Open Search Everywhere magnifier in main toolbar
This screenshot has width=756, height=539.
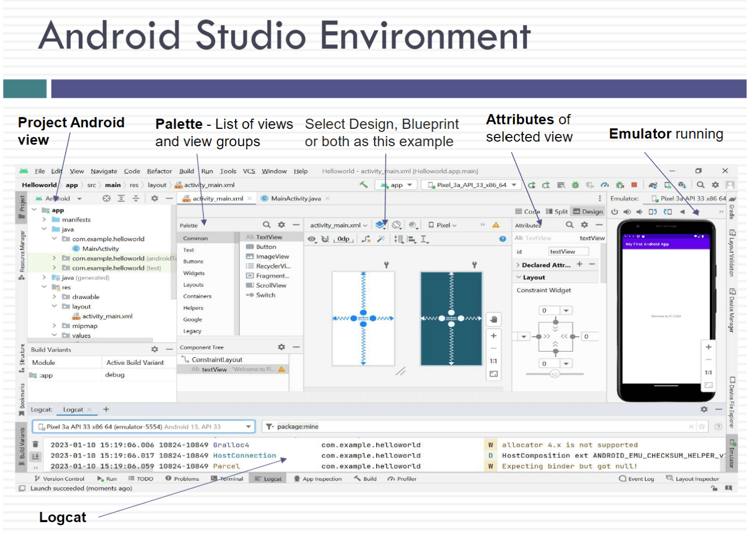coord(701,185)
